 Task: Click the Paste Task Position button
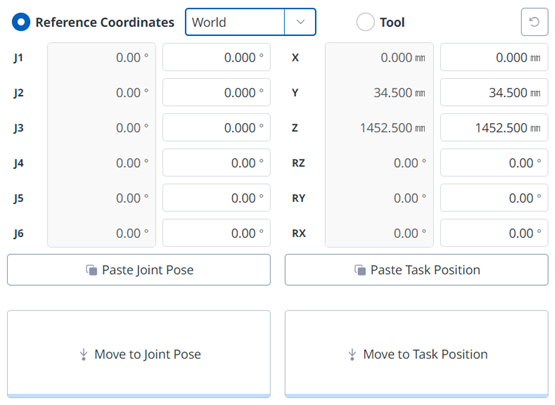[x=417, y=270]
